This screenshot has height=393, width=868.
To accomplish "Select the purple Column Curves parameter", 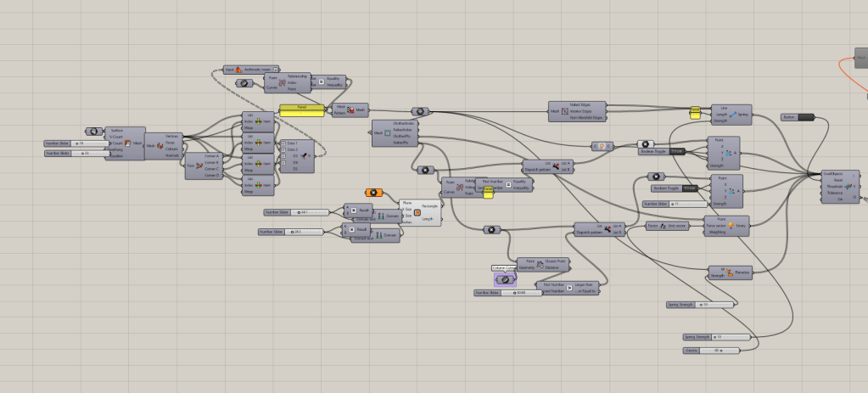I will click(x=504, y=278).
